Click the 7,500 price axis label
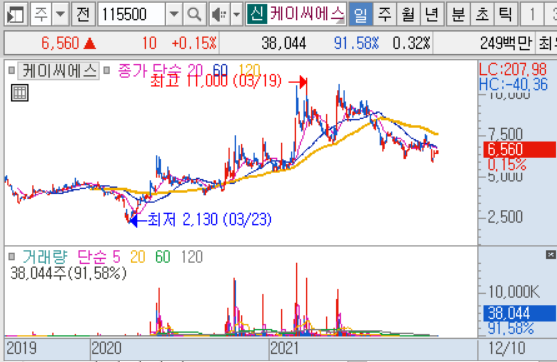 pyautogui.click(x=505, y=134)
